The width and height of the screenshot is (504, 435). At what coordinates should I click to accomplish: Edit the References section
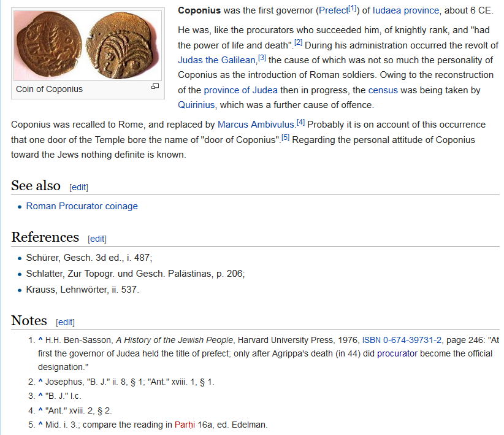point(97,239)
